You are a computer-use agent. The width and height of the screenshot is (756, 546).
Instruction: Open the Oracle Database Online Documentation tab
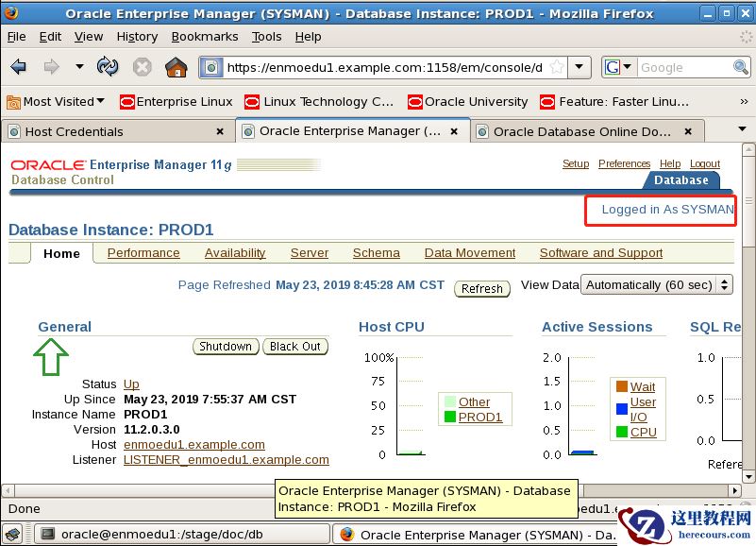click(x=581, y=131)
